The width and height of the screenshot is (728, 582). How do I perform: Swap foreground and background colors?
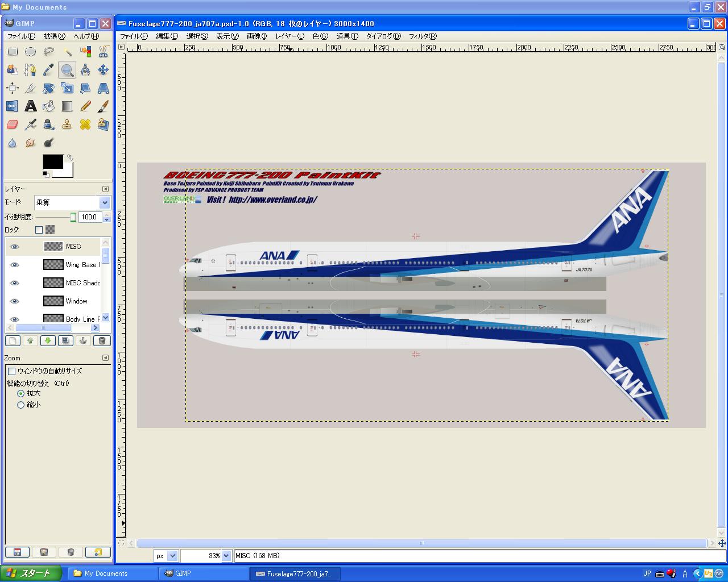pyautogui.click(x=69, y=157)
